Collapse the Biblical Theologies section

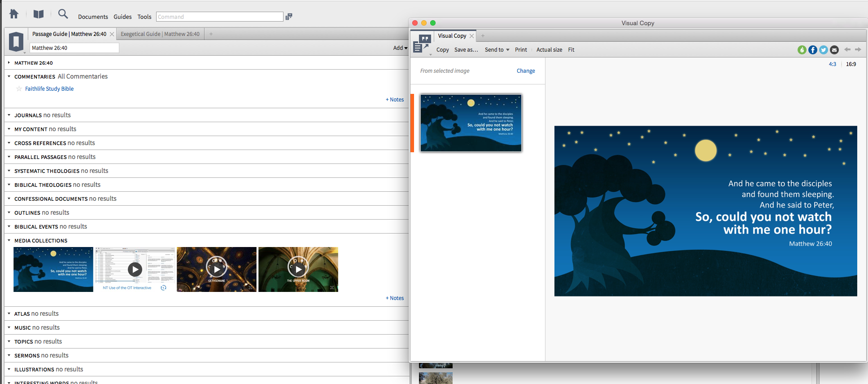[x=9, y=185]
